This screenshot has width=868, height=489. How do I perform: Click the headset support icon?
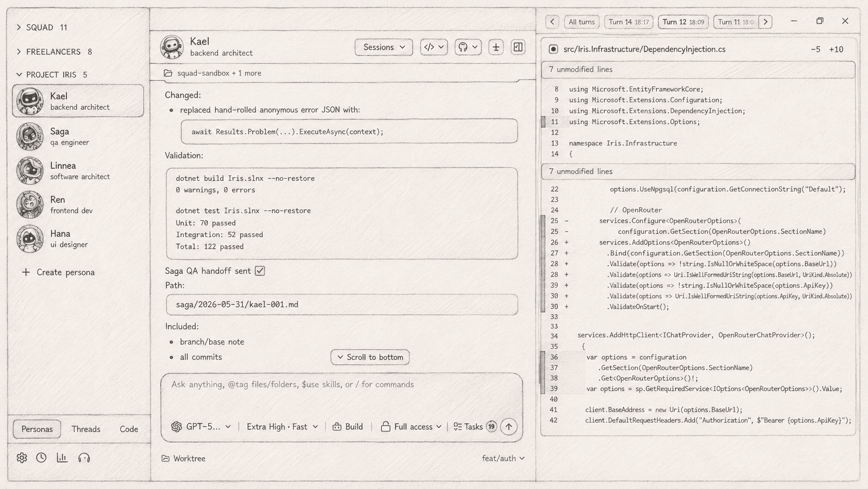[84, 458]
